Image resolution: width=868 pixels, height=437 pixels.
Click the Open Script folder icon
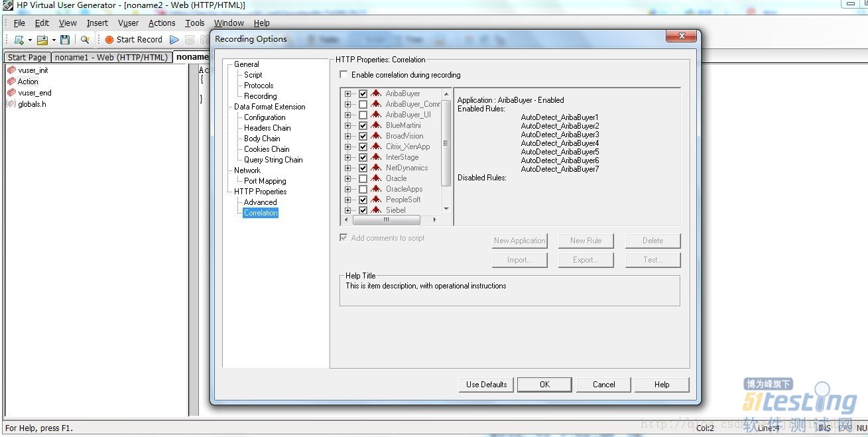42,40
